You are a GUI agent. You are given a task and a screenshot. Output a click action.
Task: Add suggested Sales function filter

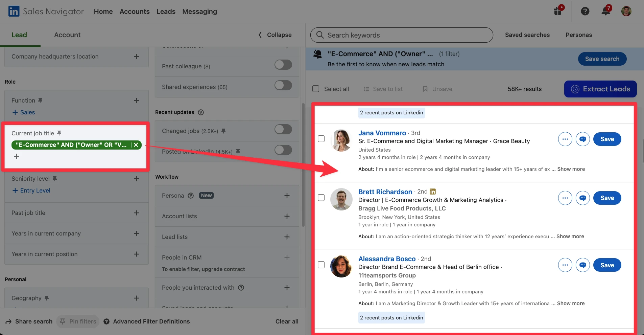[x=24, y=112]
